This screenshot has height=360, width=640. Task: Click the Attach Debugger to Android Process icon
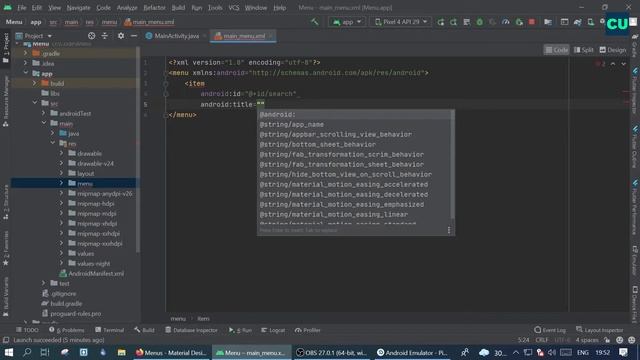(x=519, y=22)
